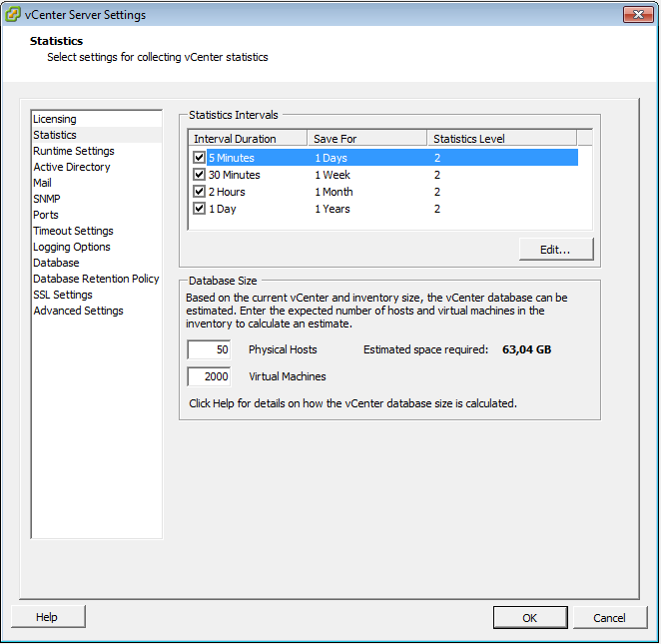Click the vCenter icon in the title bar

pyautogui.click(x=13, y=14)
